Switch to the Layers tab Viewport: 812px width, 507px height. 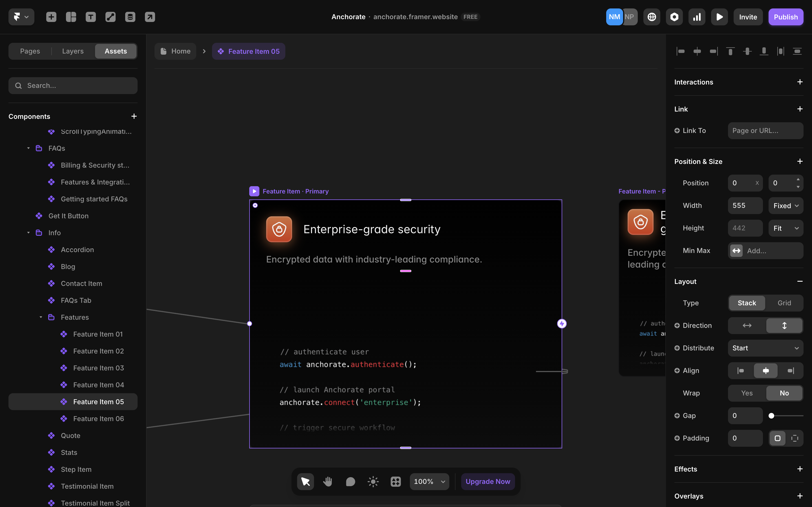[x=73, y=51]
